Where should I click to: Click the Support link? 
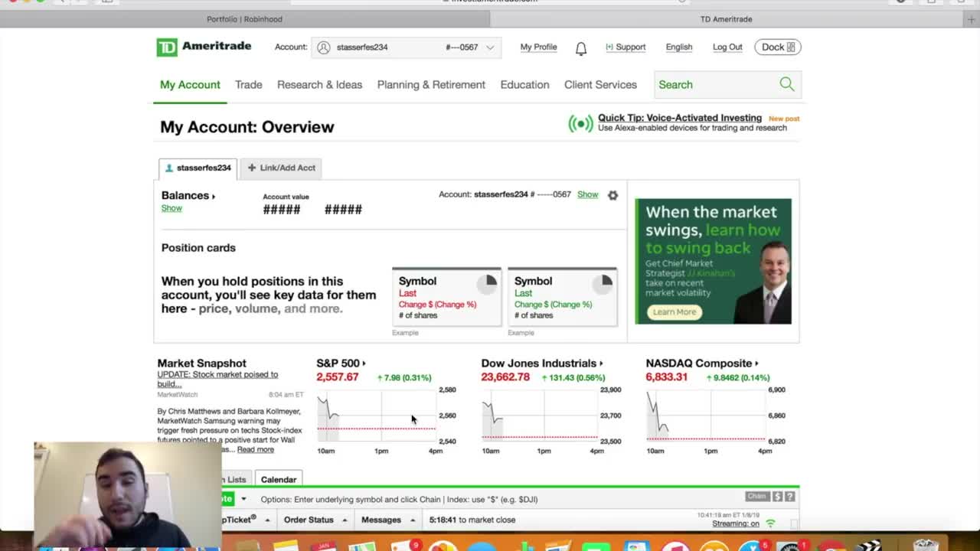click(626, 47)
